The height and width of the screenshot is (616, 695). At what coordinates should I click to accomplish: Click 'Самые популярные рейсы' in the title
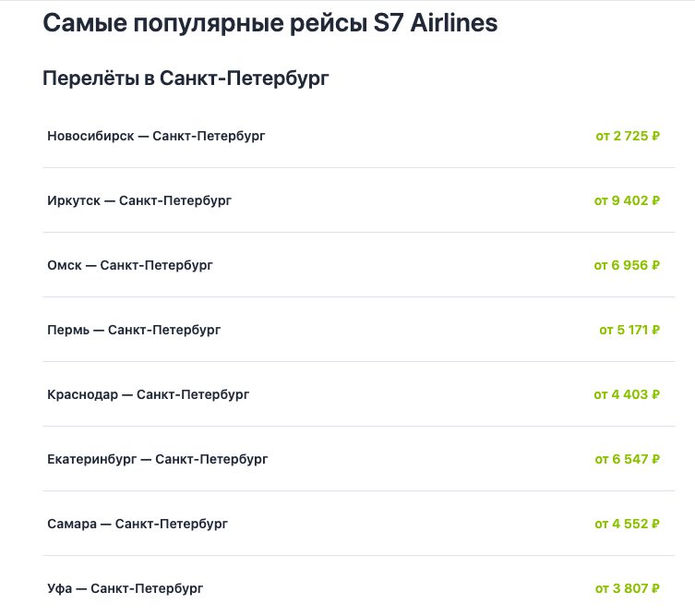click(x=203, y=23)
